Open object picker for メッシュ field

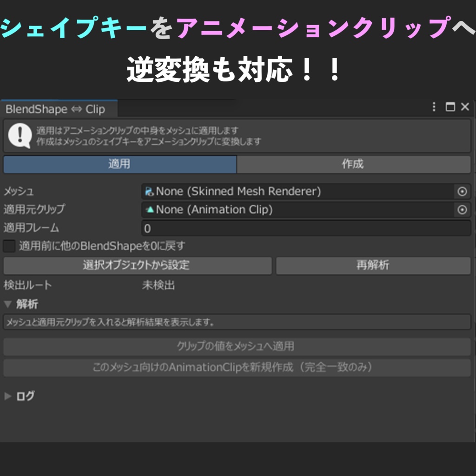tap(462, 191)
